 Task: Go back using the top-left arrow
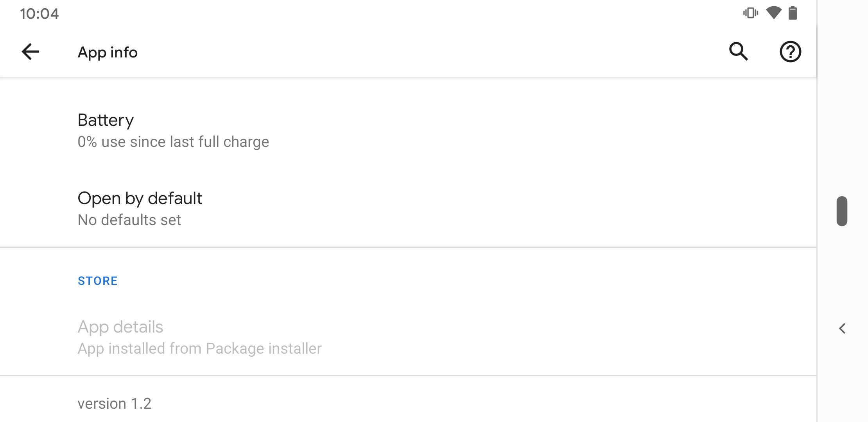[30, 52]
